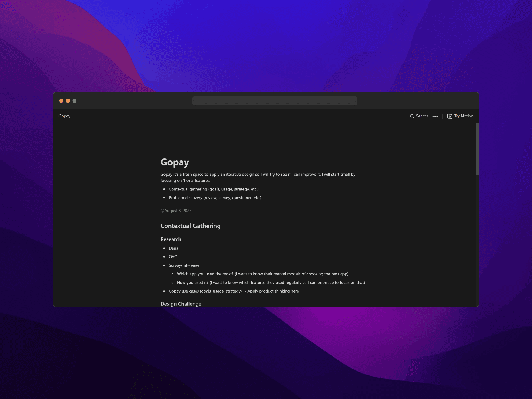The width and height of the screenshot is (532, 399).
Task: Click the @August 8, 2023 date mention
Action: click(176, 211)
